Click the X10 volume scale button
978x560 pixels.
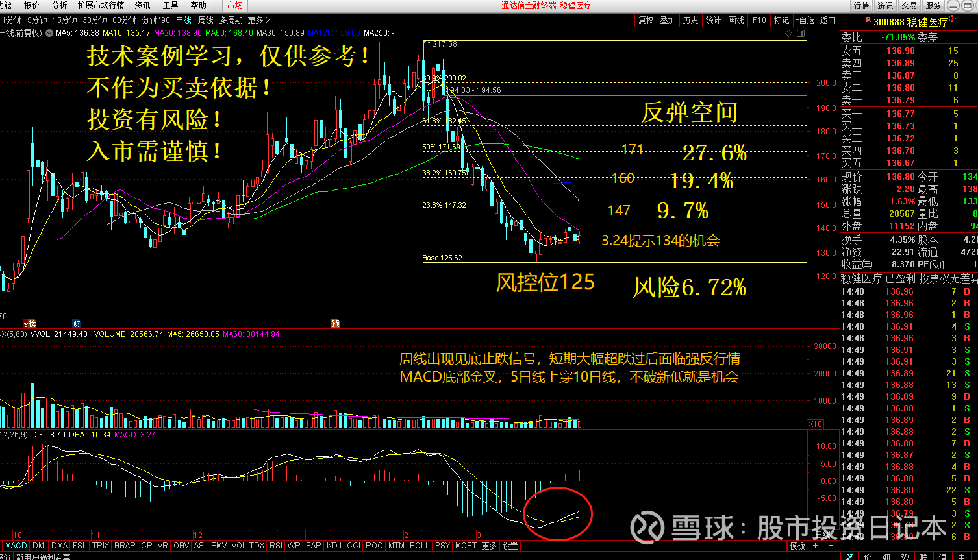[815, 424]
